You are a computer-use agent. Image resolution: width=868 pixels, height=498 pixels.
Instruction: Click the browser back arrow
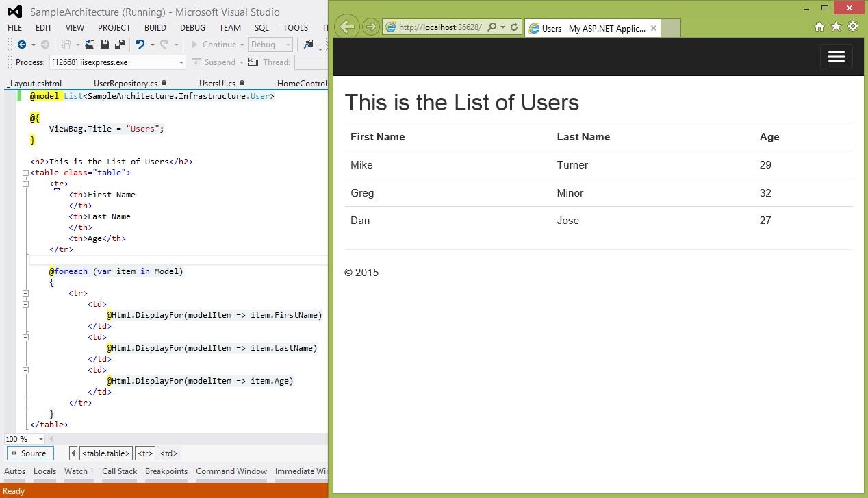tap(347, 27)
